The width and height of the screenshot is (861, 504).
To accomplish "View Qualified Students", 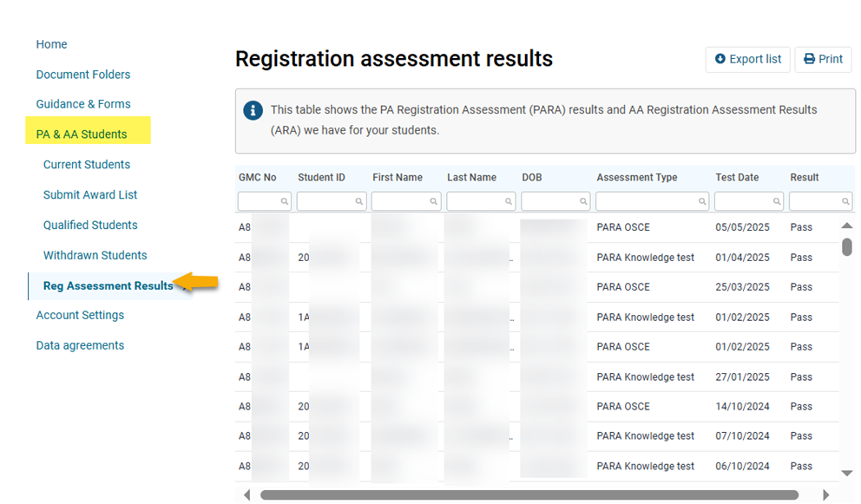I will click(90, 225).
